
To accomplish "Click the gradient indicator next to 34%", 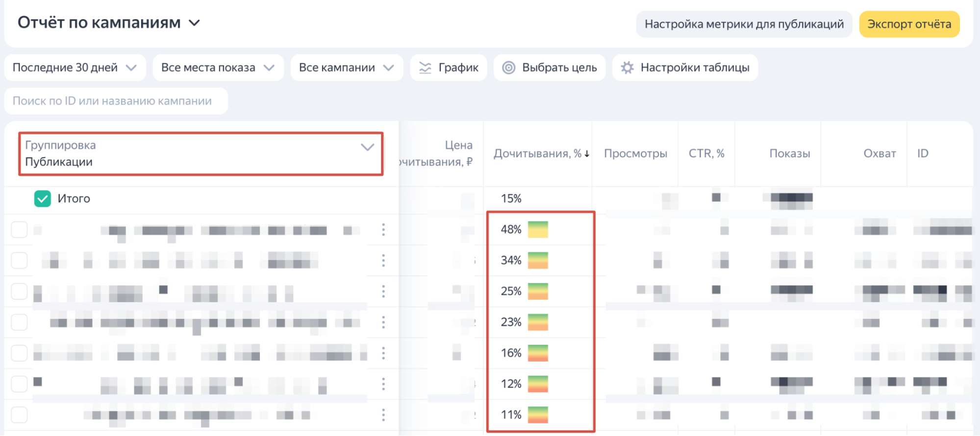I will 538,260.
